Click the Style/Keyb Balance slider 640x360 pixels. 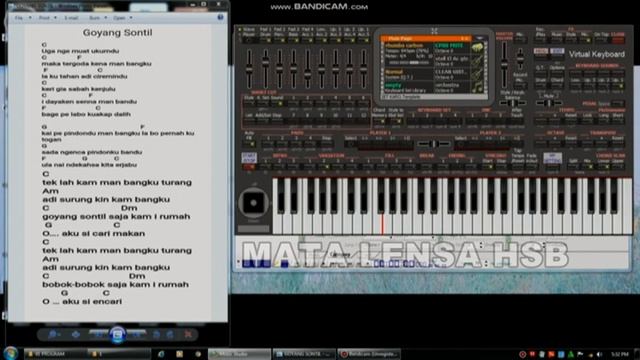click(513, 103)
